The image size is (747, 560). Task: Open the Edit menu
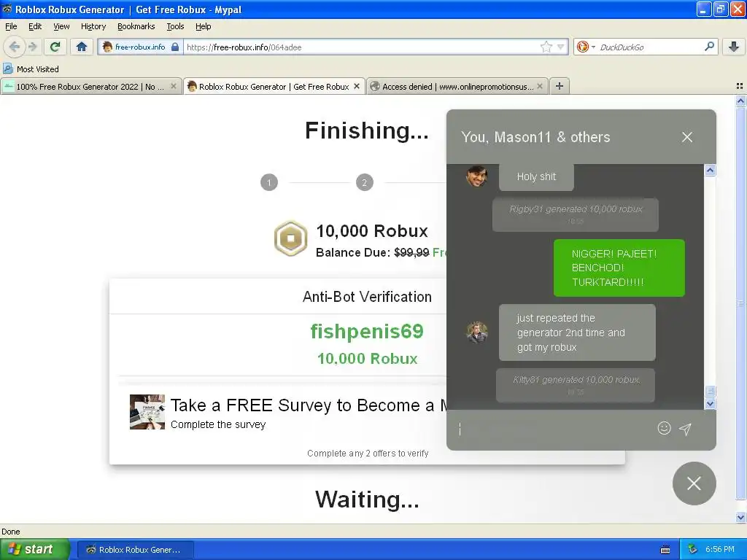tap(35, 26)
